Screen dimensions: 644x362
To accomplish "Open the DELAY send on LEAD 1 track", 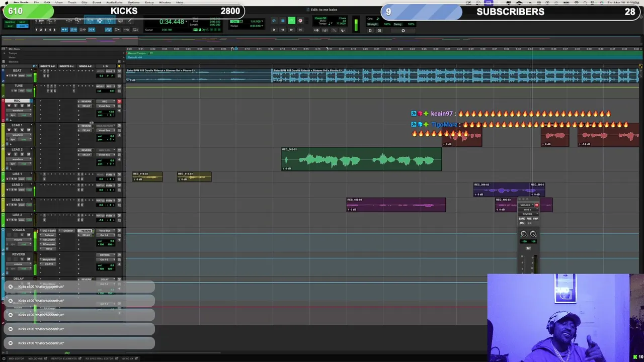I will [86, 130].
